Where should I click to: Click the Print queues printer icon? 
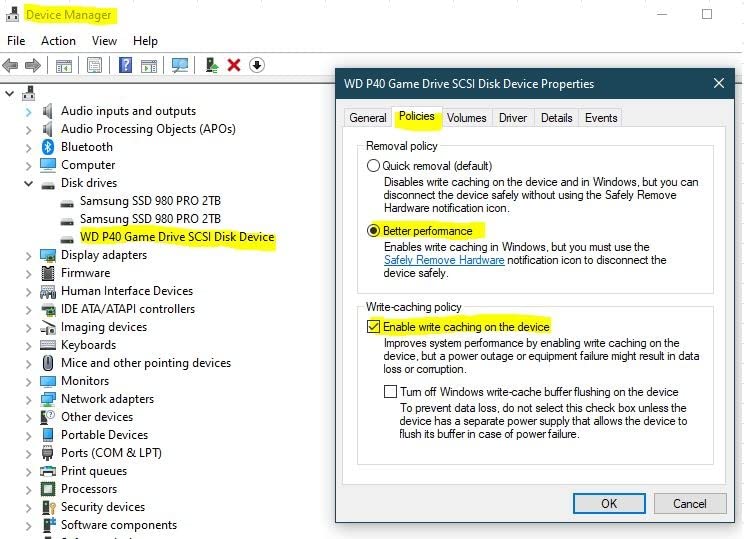click(48, 471)
